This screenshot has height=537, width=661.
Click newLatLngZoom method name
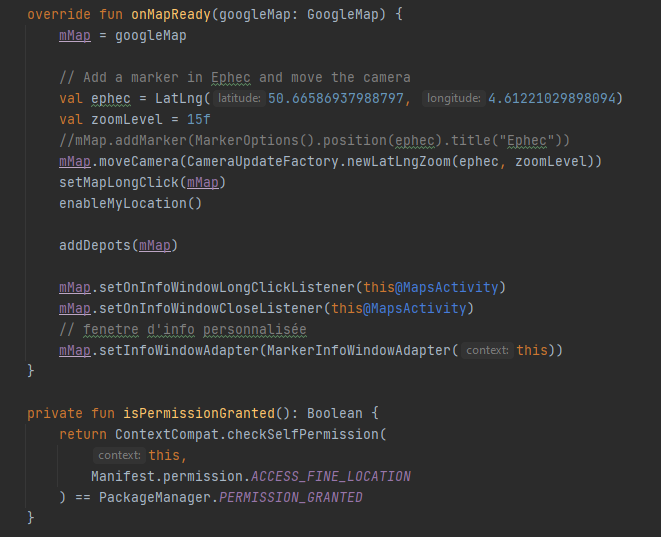(398, 162)
